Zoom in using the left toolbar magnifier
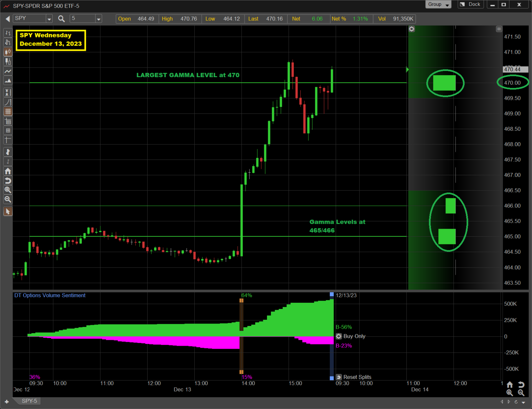Image resolution: width=532 pixels, height=409 pixels. (x=8, y=190)
